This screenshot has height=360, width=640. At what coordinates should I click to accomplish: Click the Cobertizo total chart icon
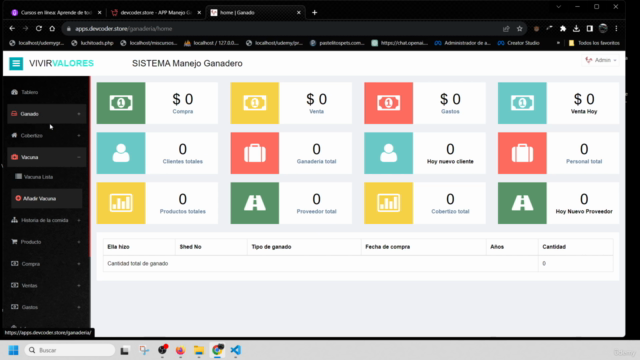coord(389,203)
